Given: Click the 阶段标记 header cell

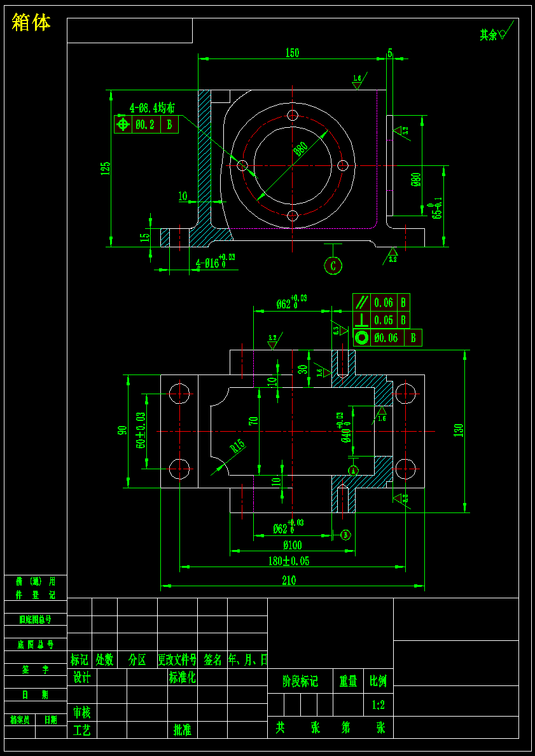Looking at the screenshot, I should pos(300,681).
